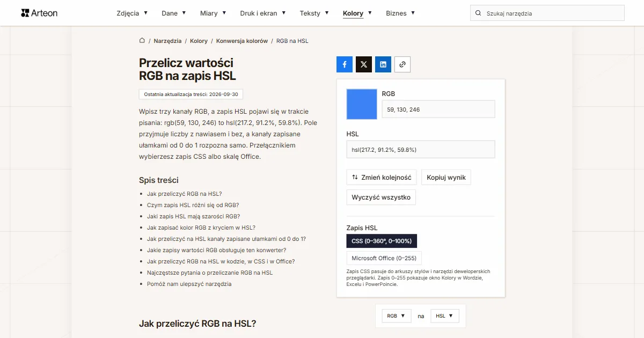Open 'Pomóż nam ulepszyć narzędzia' link
The height and width of the screenshot is (338, 644).
coord(189,284)
